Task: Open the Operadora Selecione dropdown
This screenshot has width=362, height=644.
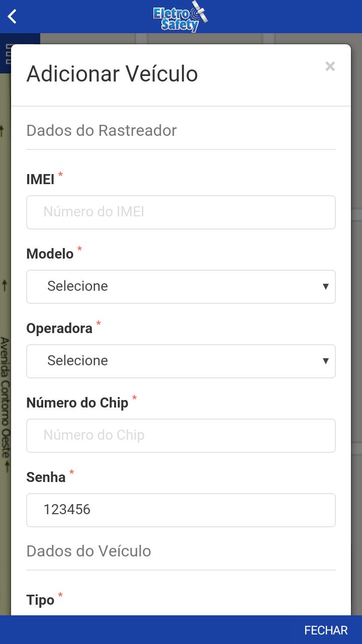Action: point(181,361)
